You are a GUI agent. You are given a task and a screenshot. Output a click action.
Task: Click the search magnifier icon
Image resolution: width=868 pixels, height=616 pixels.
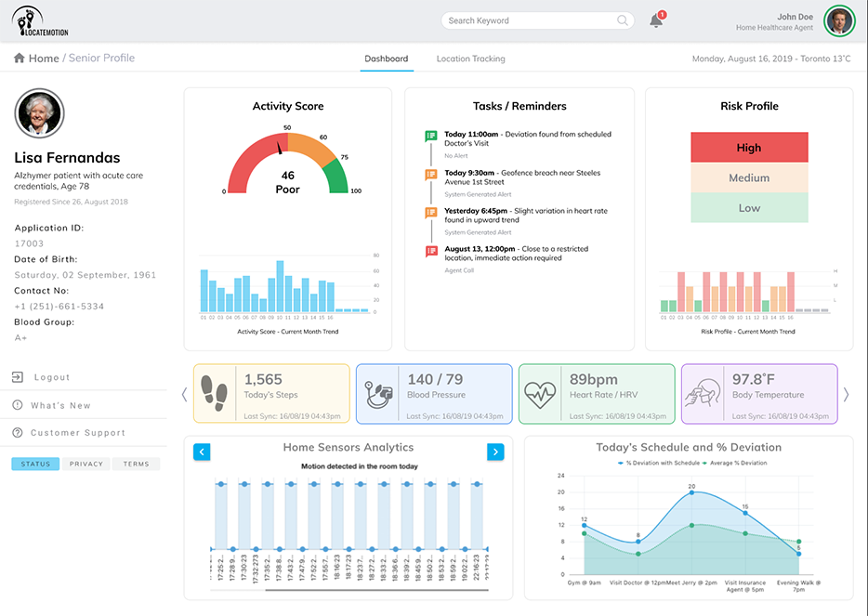(x=622, y=20)
